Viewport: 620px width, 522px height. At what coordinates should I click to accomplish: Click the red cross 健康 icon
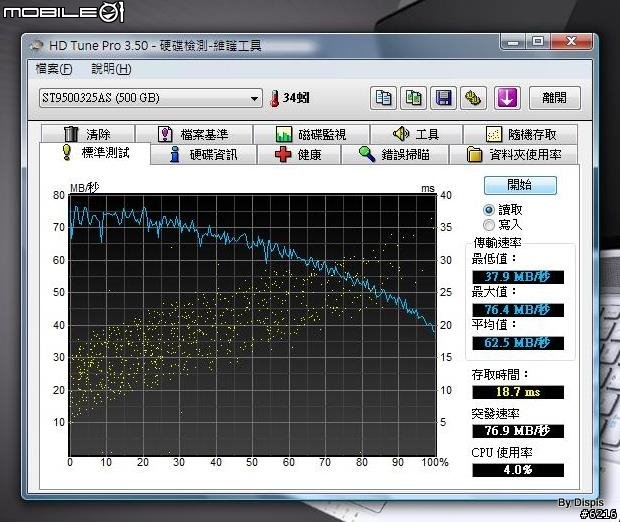(x=283, y=154)
